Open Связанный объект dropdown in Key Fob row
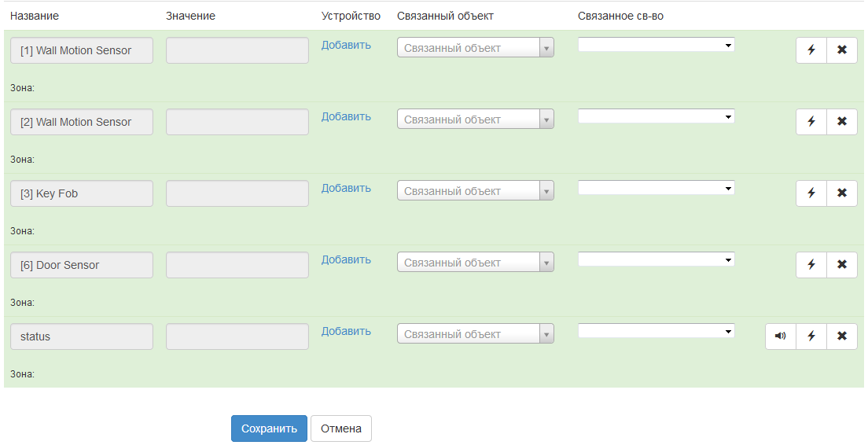 coord(475,191)
